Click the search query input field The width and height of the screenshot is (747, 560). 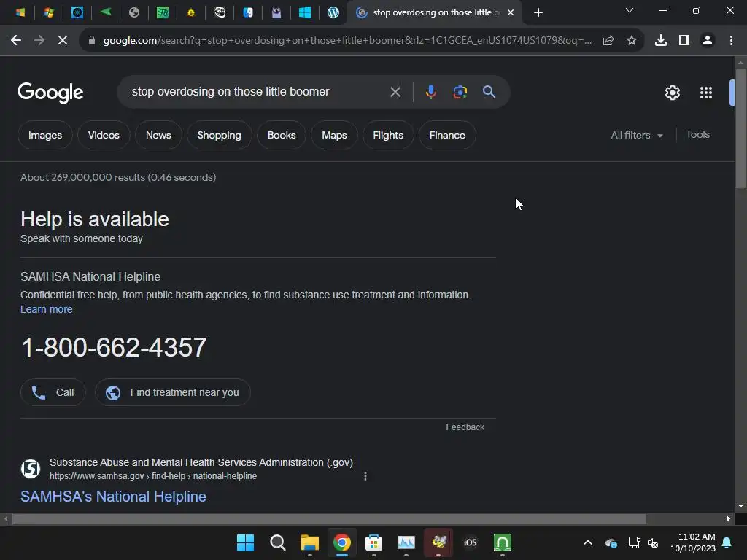coord(258,92)
